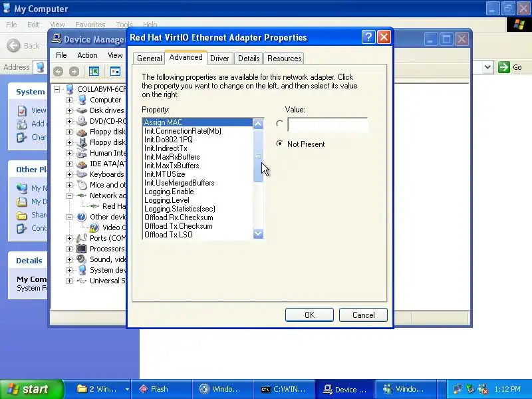Collapse the Network adapters node

(69, 196)
